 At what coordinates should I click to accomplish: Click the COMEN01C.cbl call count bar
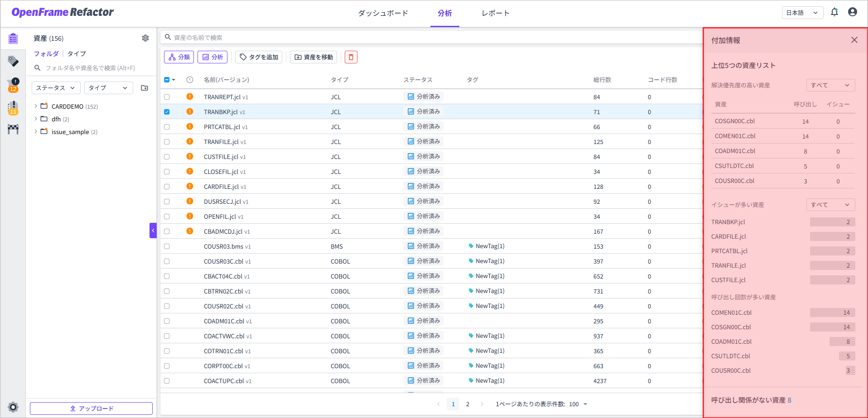[832, 312]
